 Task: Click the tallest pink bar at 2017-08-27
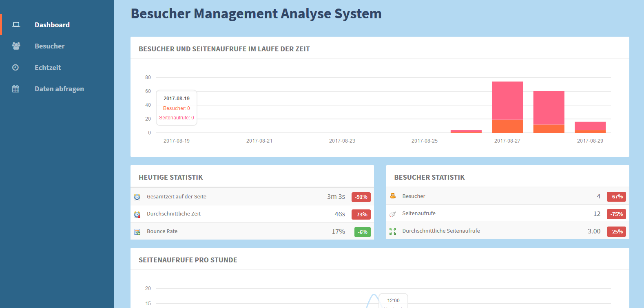pyautogui.click(x=507, y=101)
